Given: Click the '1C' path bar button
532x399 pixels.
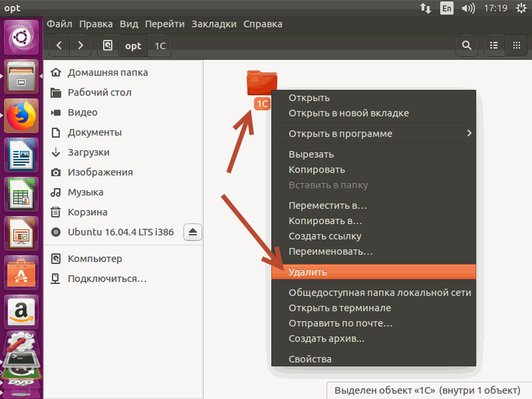Looking at the screenshot, I should coord(160,46).
